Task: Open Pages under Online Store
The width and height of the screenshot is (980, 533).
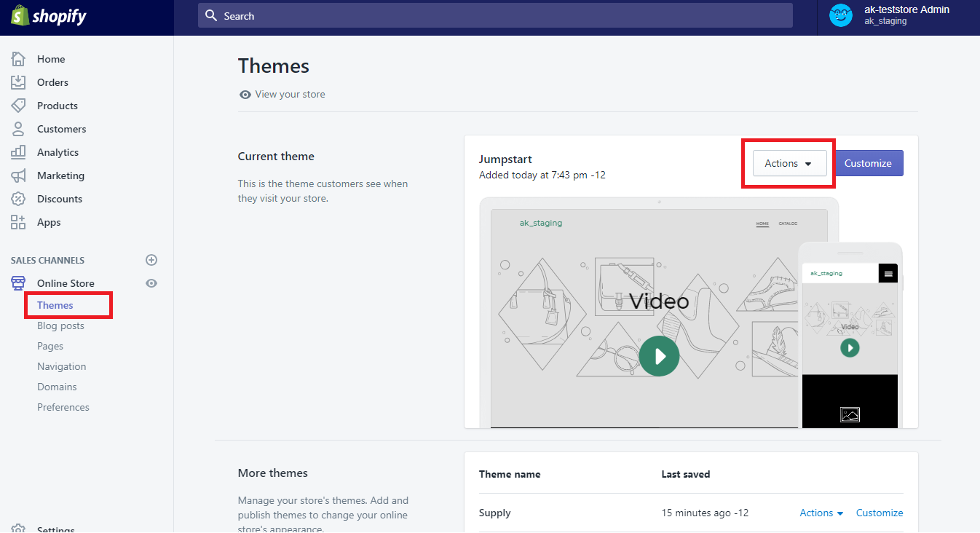Action: pyautogui.click(x=50, y=346)
